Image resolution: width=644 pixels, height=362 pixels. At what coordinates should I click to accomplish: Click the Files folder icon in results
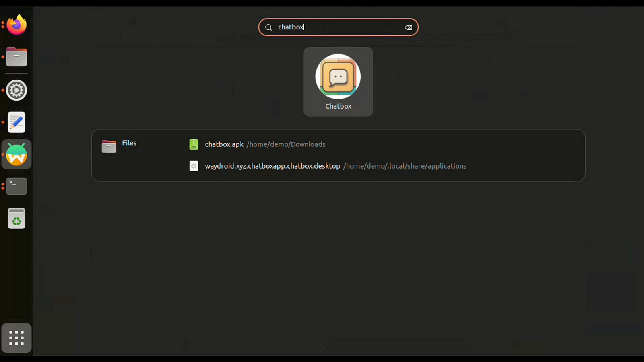pos(109,146)
